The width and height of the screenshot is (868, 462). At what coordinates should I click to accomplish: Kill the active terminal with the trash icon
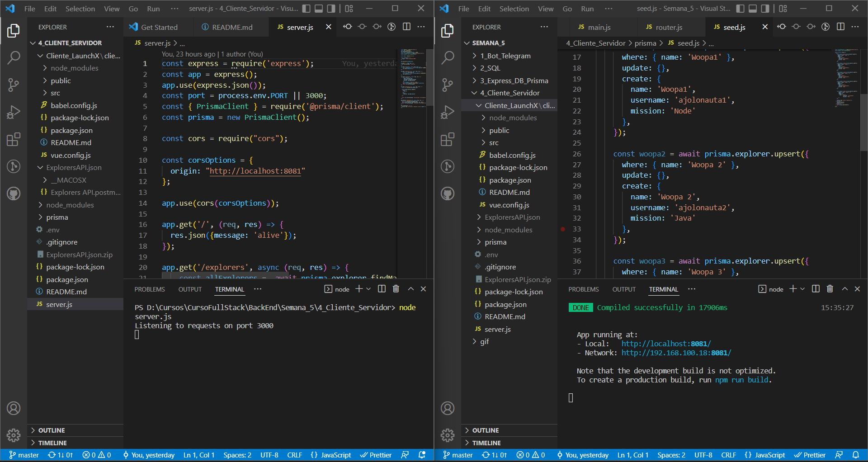pyautogui.click(x=396, y=289)
